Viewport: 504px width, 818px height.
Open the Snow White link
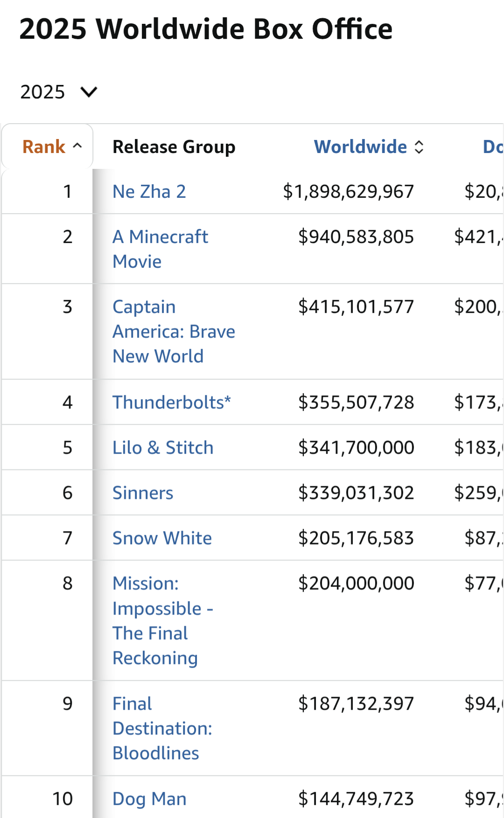click(162, 538)
